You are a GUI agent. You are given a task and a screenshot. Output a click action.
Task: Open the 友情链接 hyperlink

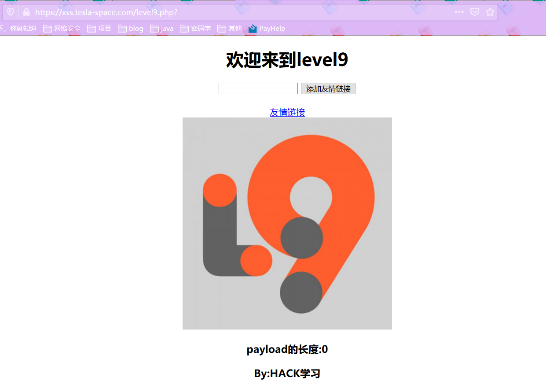pos(287,112)
